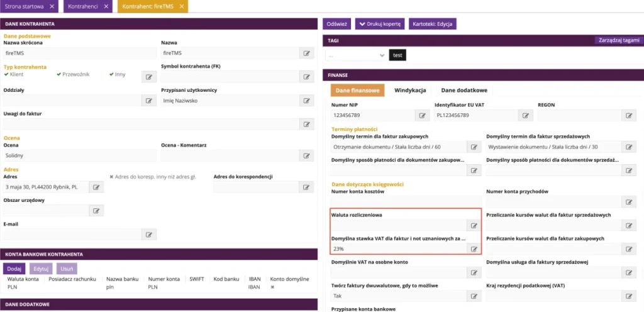Click edit icon for Typ kontrahenta
Viewport: 644px width, 312px height.
149,77
